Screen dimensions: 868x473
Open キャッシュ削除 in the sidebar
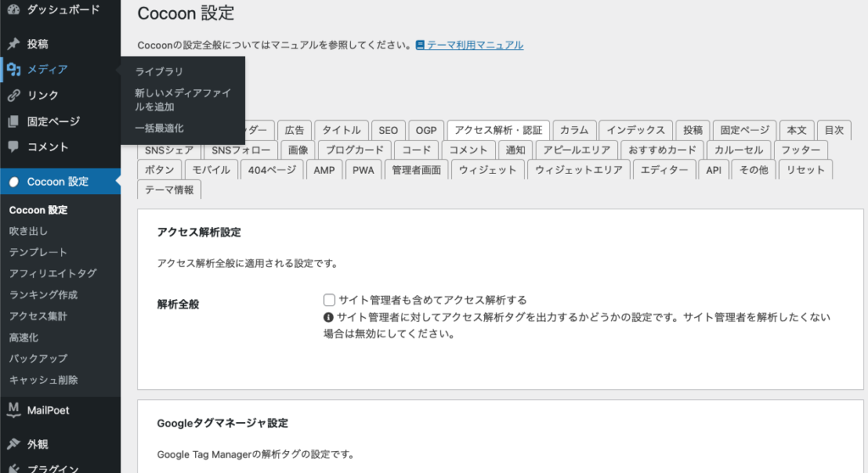point(43,380)
